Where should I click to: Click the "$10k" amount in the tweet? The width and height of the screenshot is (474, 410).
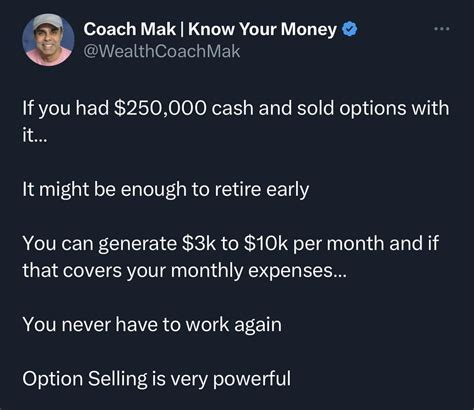266,244
